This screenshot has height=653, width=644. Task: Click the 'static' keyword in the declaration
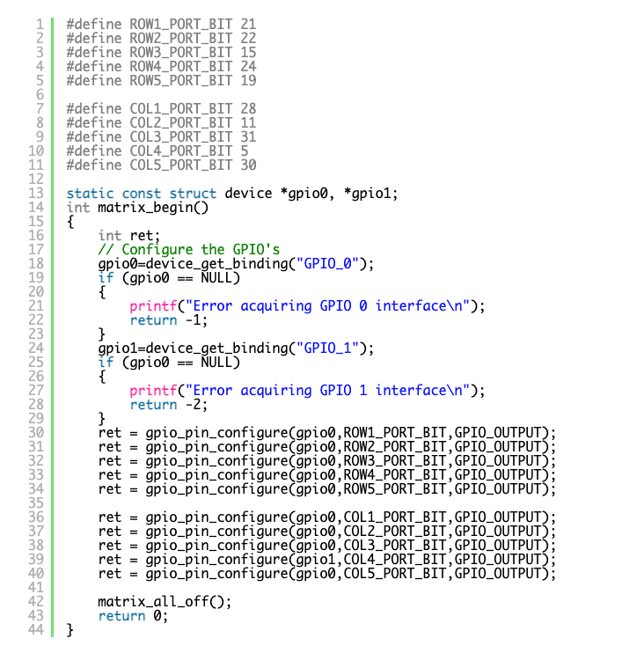coord(90,193)
